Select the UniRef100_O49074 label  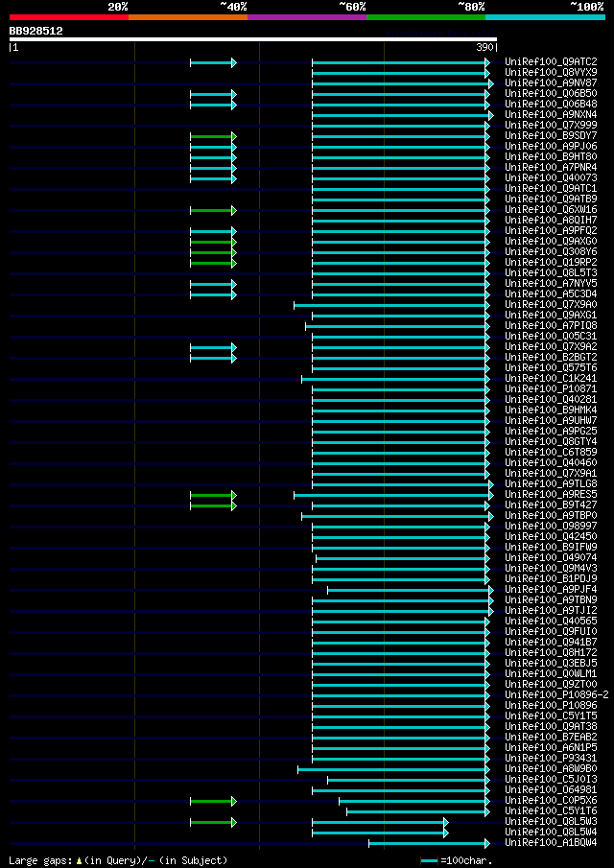(x=551, y=558)
